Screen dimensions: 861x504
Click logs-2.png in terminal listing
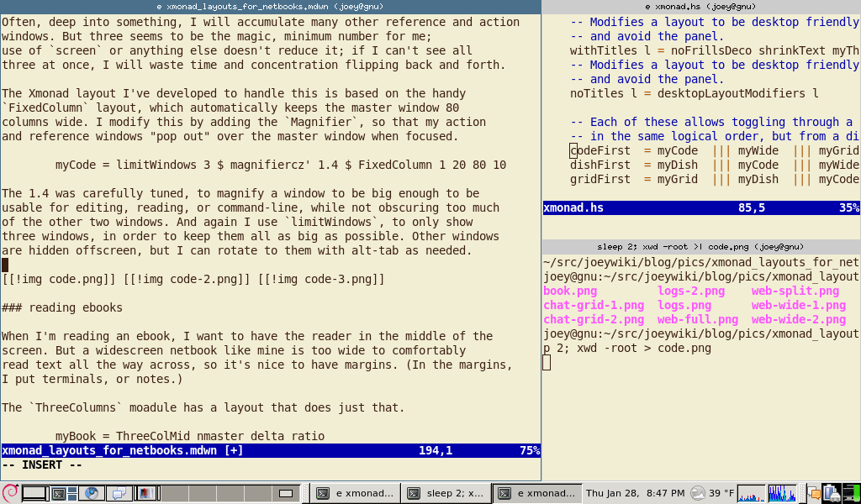point(691,291)
